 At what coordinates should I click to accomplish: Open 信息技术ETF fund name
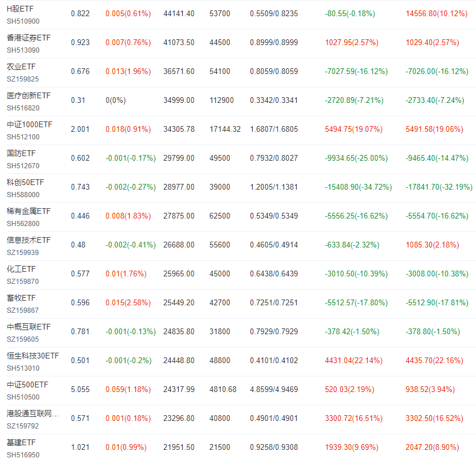point(28,240)
